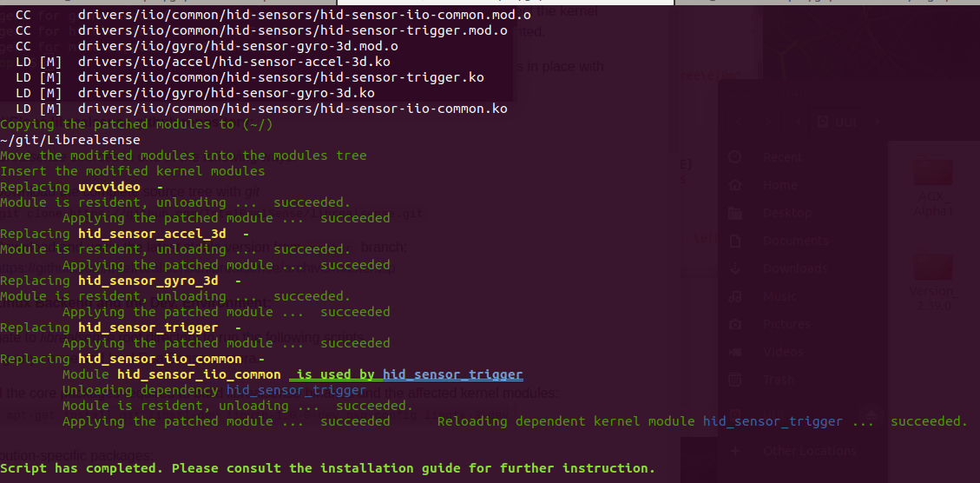Click hid_sensor_trigger underlined link in terminal
The height and width of the screenshot is (483, 980).
click(x=452, y=374)
